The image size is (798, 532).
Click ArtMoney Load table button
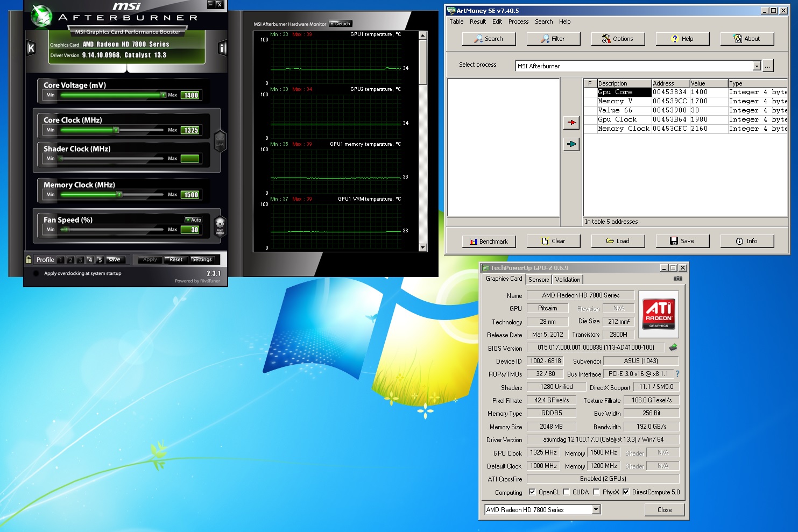(x=618, y=241)
